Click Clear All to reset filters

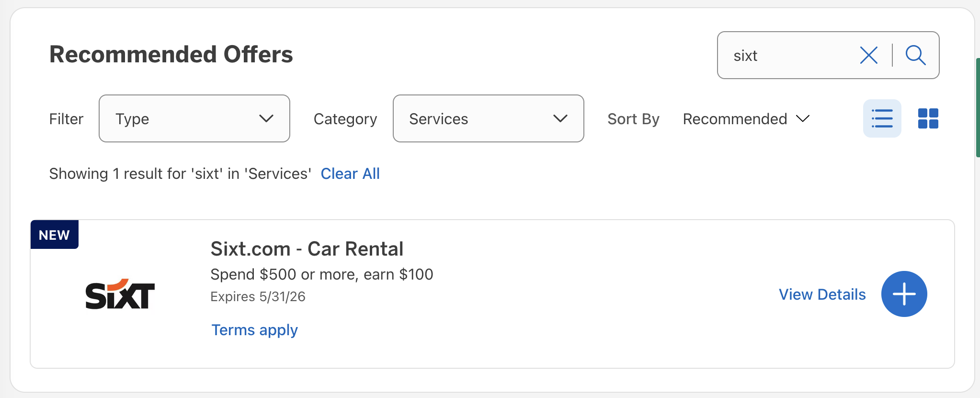point(350,173)
